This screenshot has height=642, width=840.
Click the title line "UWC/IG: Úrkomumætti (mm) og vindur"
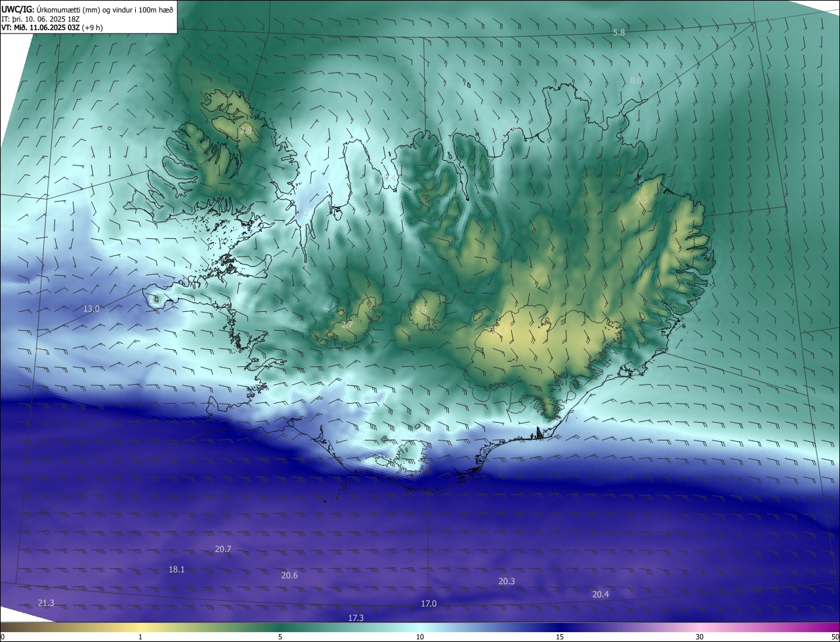pos(87,9)
